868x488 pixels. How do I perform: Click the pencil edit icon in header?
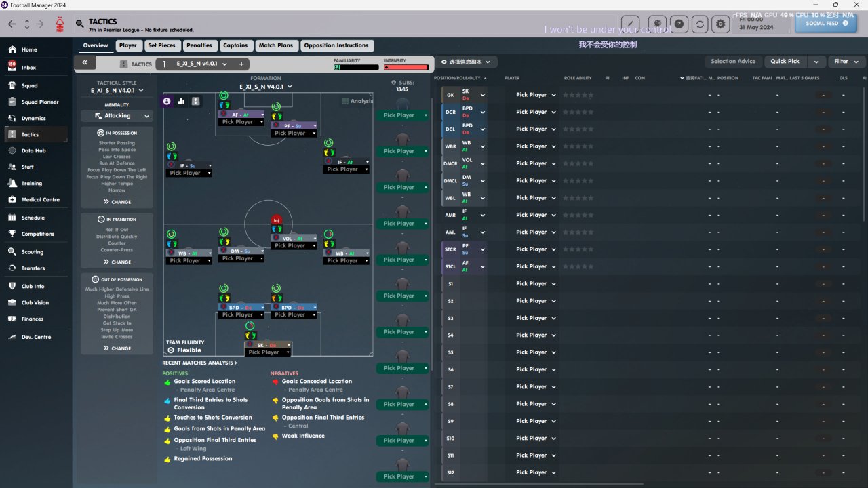click(x=631, y=24)
